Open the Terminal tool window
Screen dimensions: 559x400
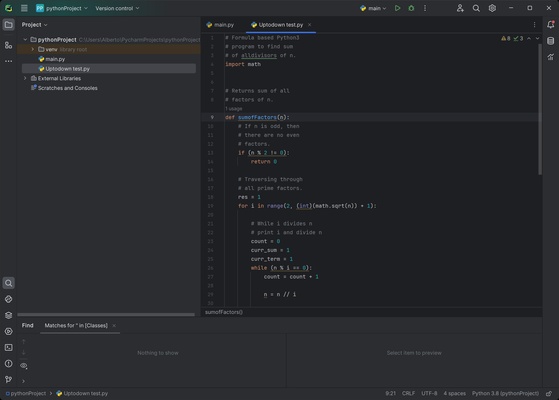coord(9,347)
